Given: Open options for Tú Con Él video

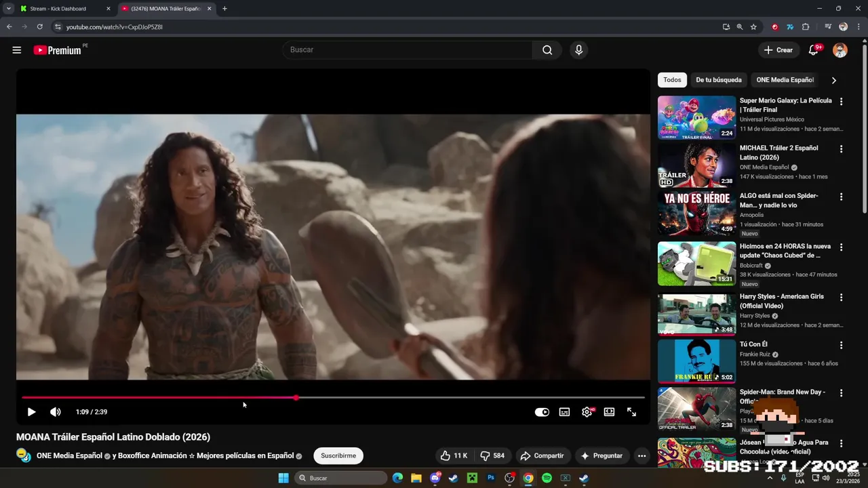Looking at the screenshot, I should (x=842, y=346).
